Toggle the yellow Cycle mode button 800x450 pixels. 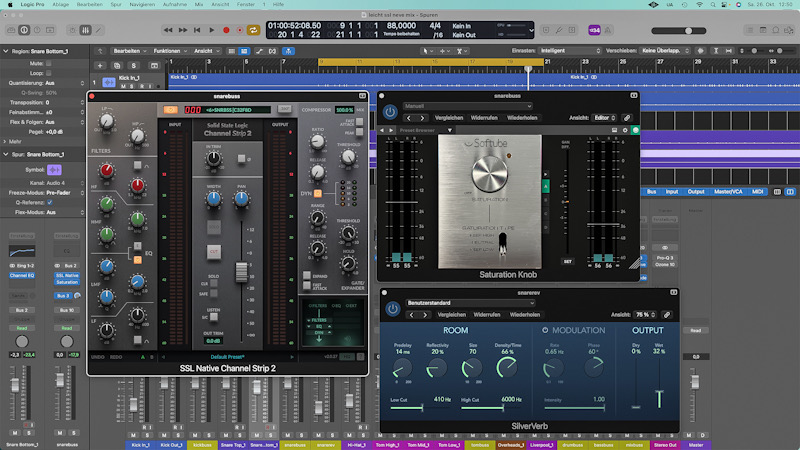[x=254, y=31]
